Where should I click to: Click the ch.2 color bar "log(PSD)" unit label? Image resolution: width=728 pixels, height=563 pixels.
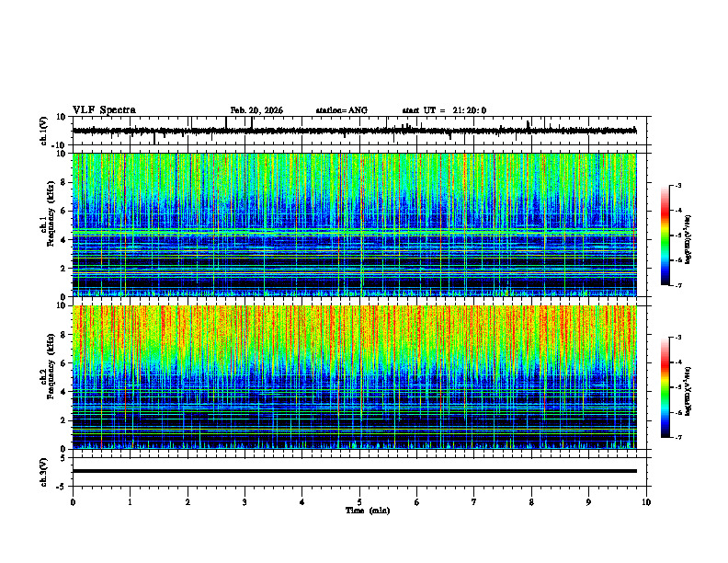pyautogui.click(x=688, y=391)
